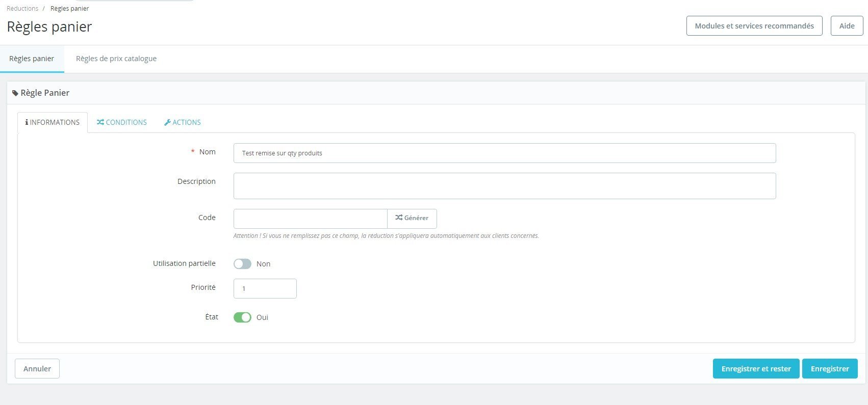Enable the Utilisation partielle switch

point(242,264)
